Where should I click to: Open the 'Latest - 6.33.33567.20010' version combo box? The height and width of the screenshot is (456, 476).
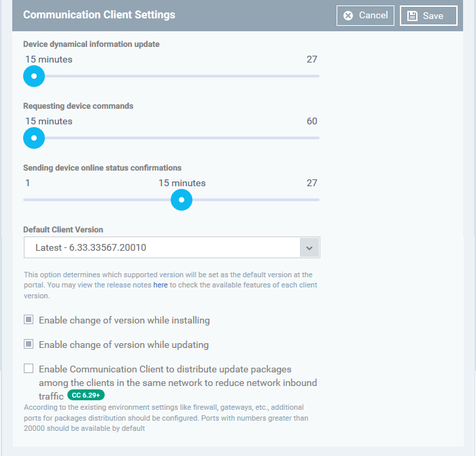click(x=172, y=247)
